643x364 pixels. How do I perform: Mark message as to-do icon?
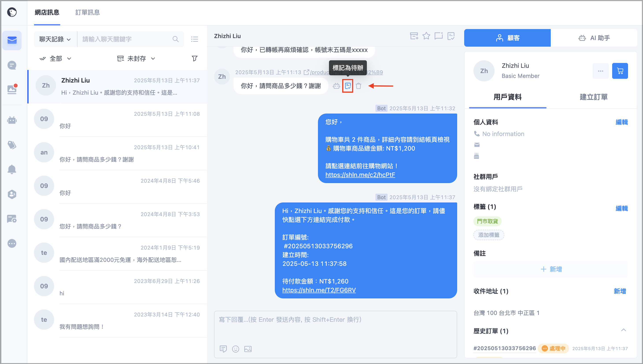[348, 86]
